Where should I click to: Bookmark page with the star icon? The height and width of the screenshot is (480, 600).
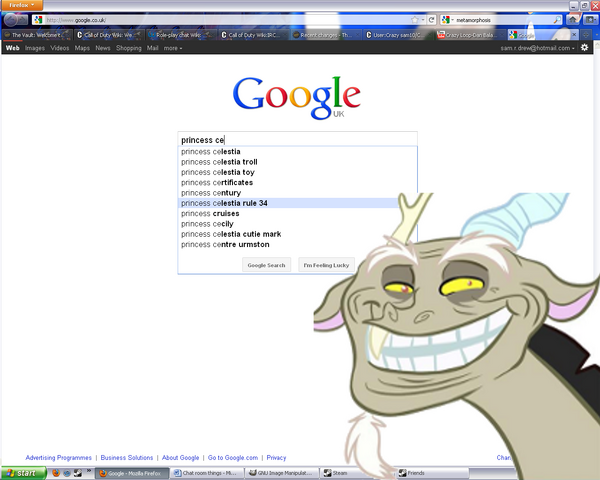pyautogui.click(x=414, y=20)
